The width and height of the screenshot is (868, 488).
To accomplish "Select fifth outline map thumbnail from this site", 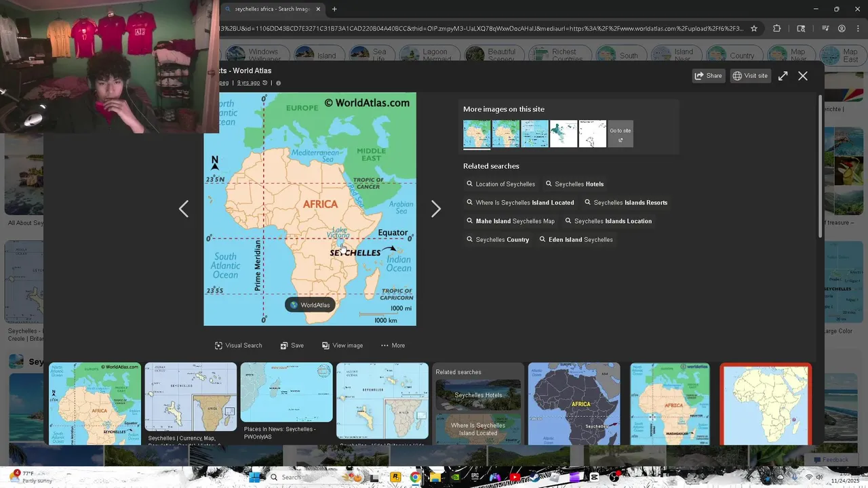I will click(x=593, y=134).
